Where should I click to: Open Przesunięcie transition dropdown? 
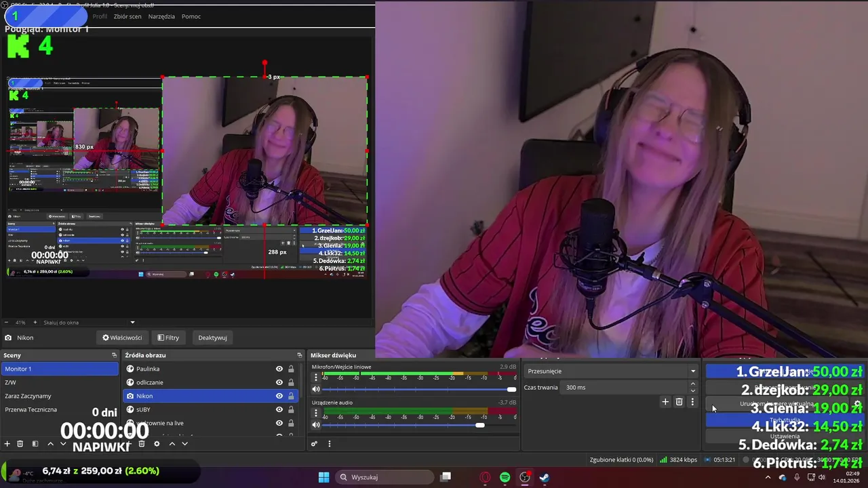tap(612, 371)
